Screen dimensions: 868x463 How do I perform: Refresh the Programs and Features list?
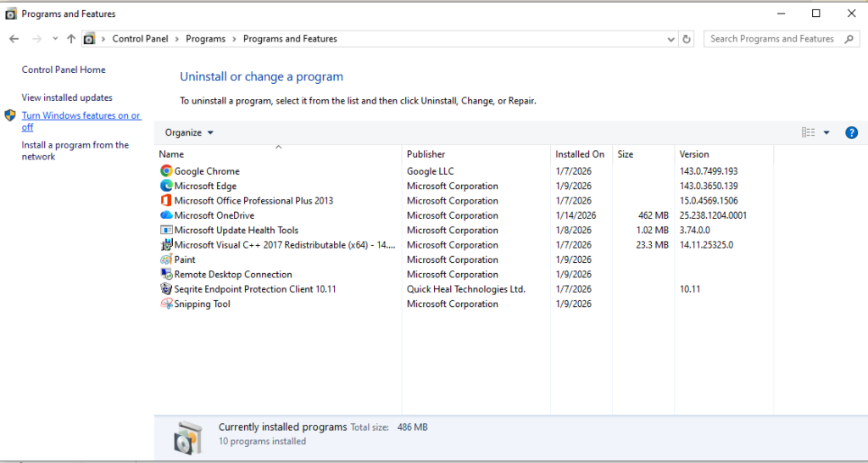pos(687,39)
